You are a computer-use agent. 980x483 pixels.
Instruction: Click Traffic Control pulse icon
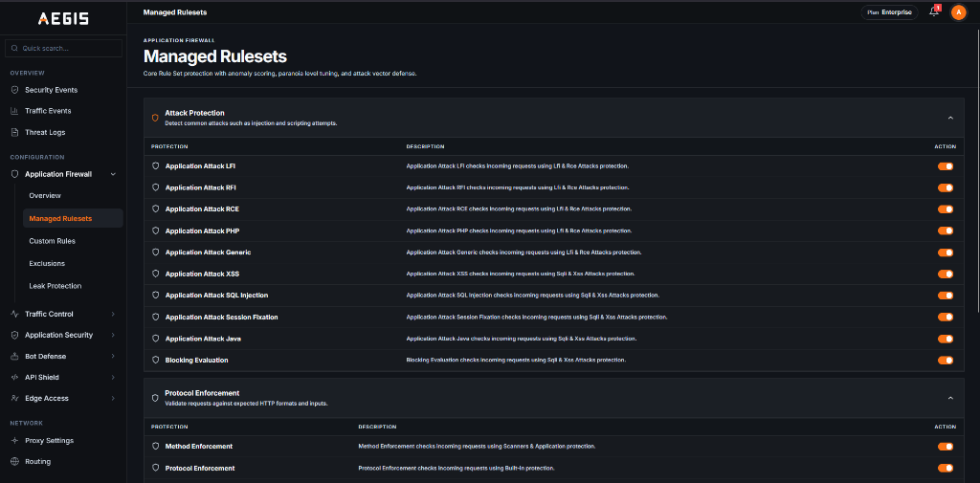15,315
